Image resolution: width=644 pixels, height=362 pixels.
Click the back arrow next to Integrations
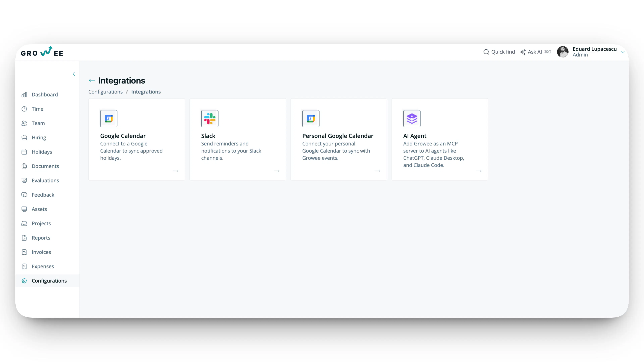point(92,80)
